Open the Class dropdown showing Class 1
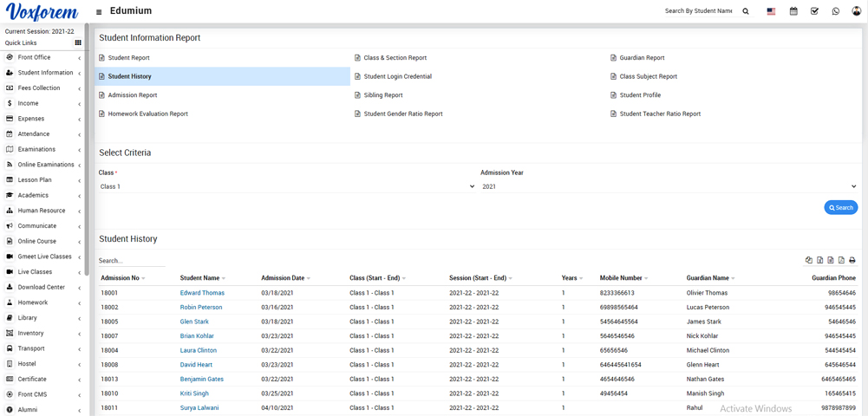 tap(287, 186)
